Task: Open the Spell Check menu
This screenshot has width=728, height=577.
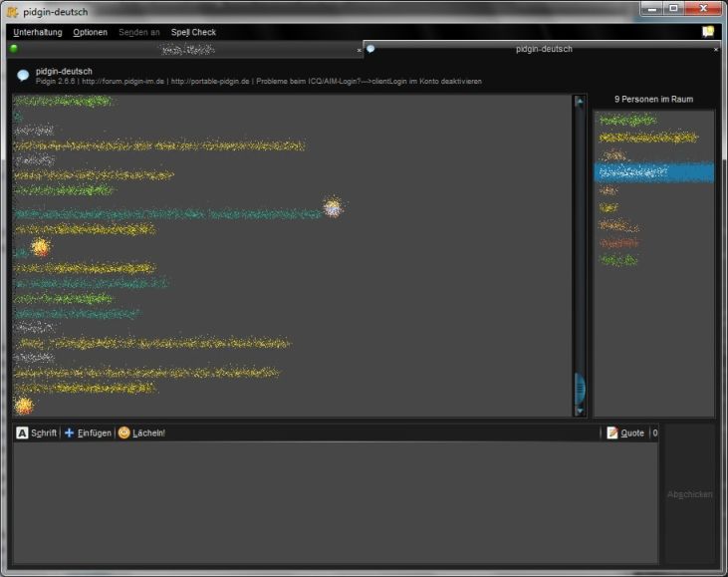Action: [x=193, y=32]
